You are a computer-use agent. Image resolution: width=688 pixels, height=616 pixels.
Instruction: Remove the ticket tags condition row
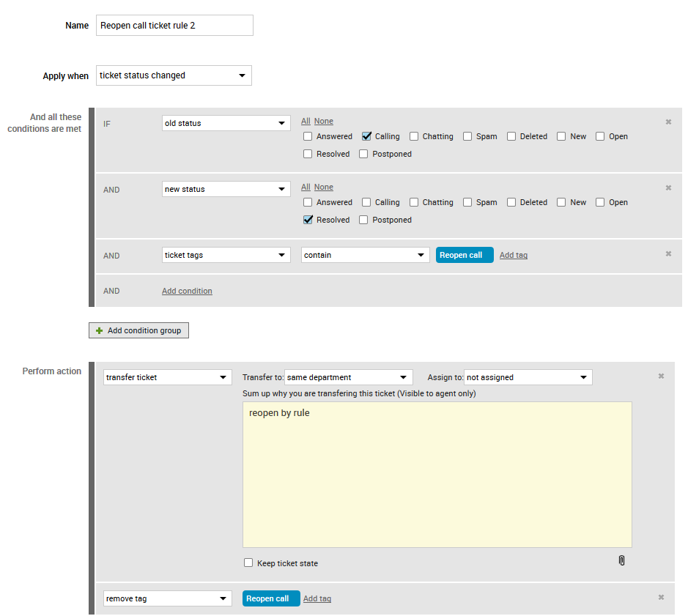[668, 254]
